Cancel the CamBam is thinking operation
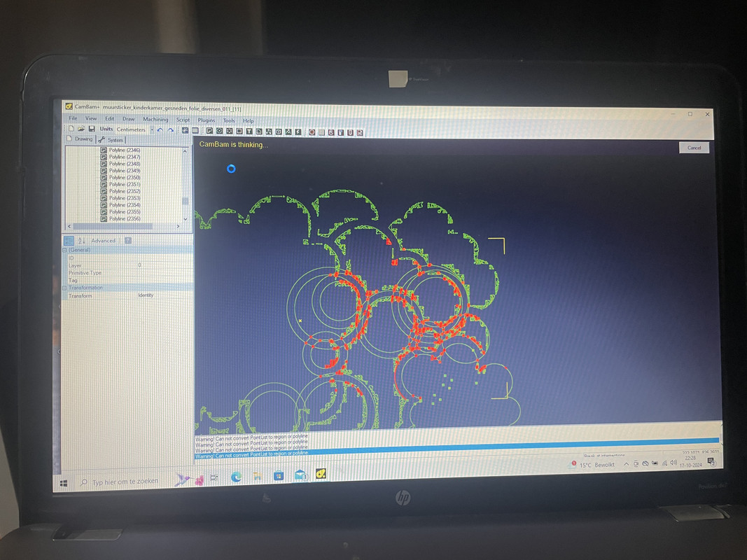The image size is (747, 560). (694, 148)
